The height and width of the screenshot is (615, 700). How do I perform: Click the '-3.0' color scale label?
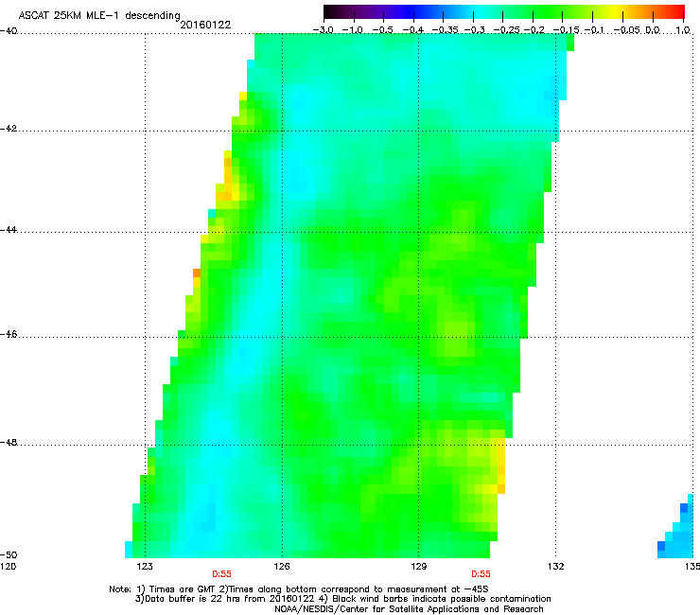[323, 30]
